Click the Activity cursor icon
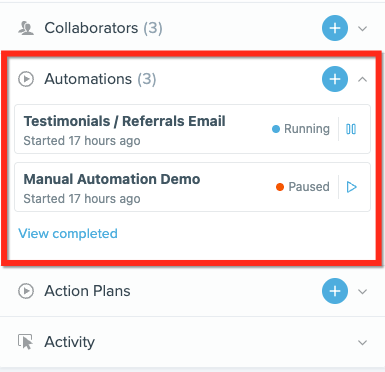This screenshot has width=385, height=372. tap(26, 342)
